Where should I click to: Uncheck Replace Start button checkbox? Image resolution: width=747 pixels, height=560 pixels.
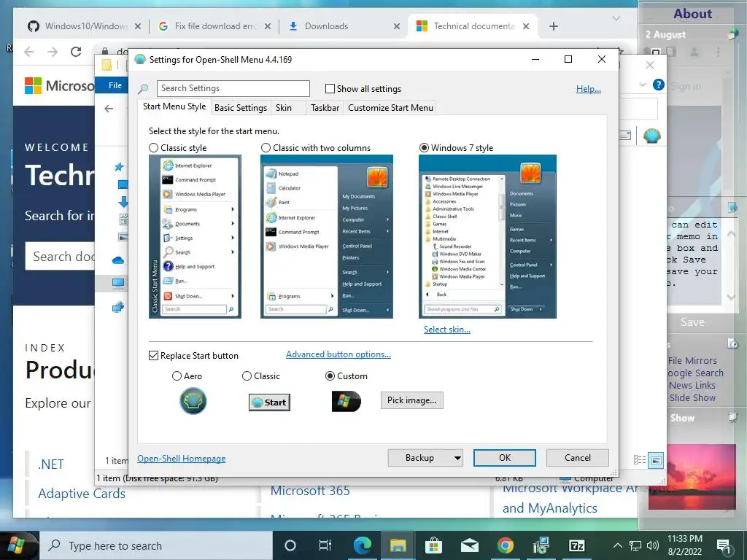[x=153, y=356]
